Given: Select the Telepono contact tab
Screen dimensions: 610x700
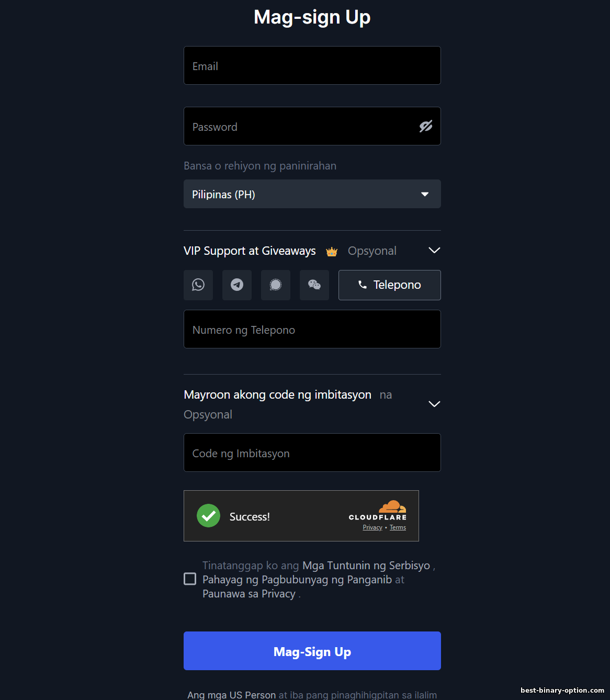Looking at the screenshot, I should click(x=390, y=285).
